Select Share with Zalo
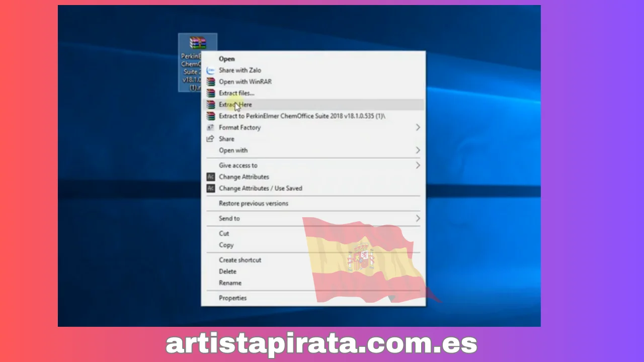 tap(313, 70)
